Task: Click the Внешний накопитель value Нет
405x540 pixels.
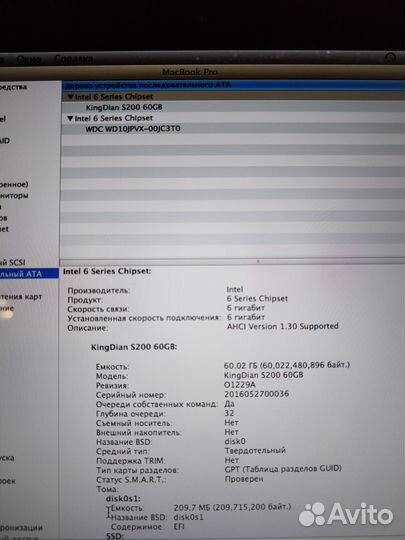Action: pos(231,432)
